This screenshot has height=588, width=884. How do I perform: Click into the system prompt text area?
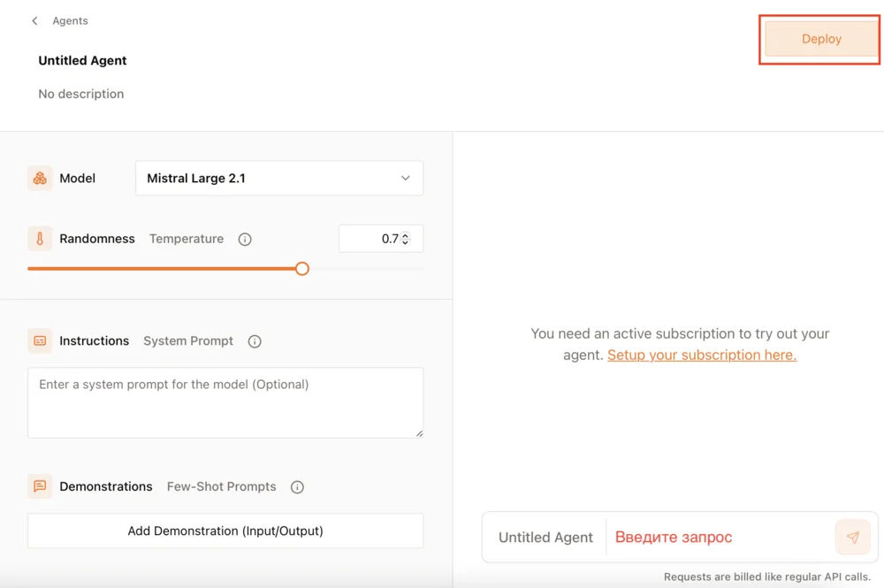click(x=225, y=403)
